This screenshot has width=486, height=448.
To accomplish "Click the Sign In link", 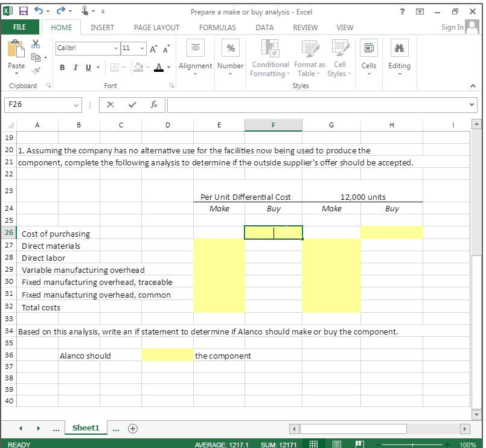I will [x=452, y=27].
